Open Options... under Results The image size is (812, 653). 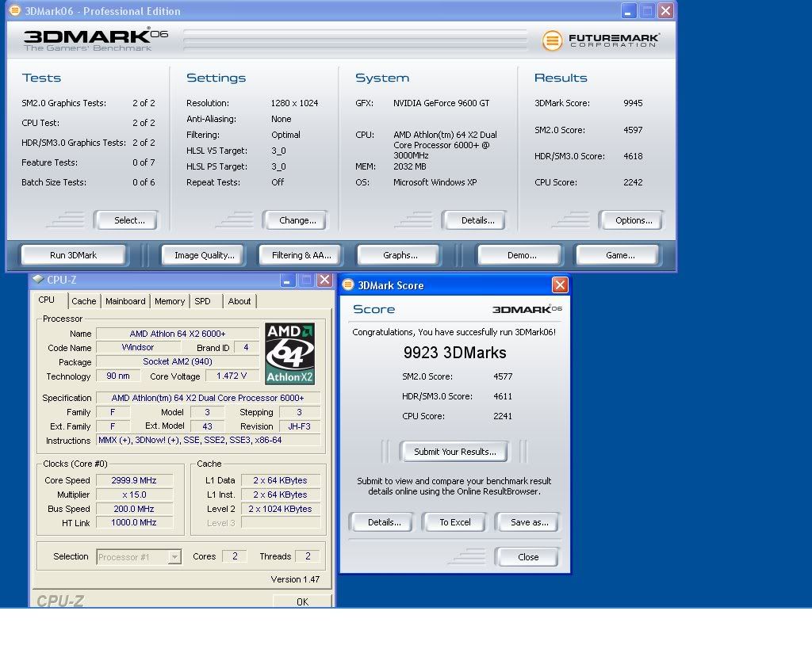631,220
